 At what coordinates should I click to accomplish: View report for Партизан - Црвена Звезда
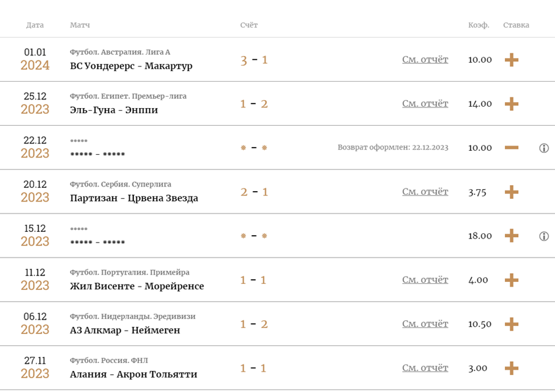tap(425, 192)
